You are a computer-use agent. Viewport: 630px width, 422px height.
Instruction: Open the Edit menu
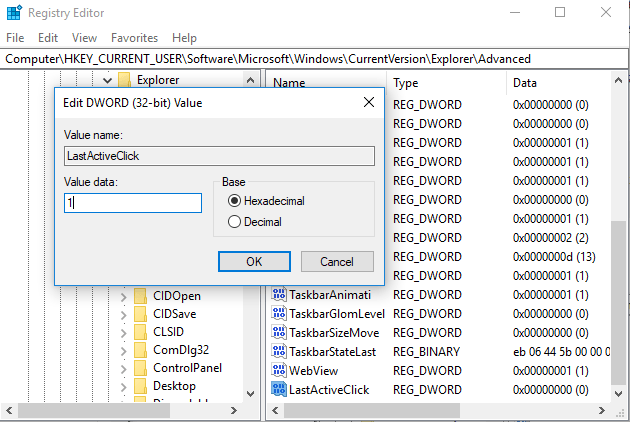coord(48,37)
